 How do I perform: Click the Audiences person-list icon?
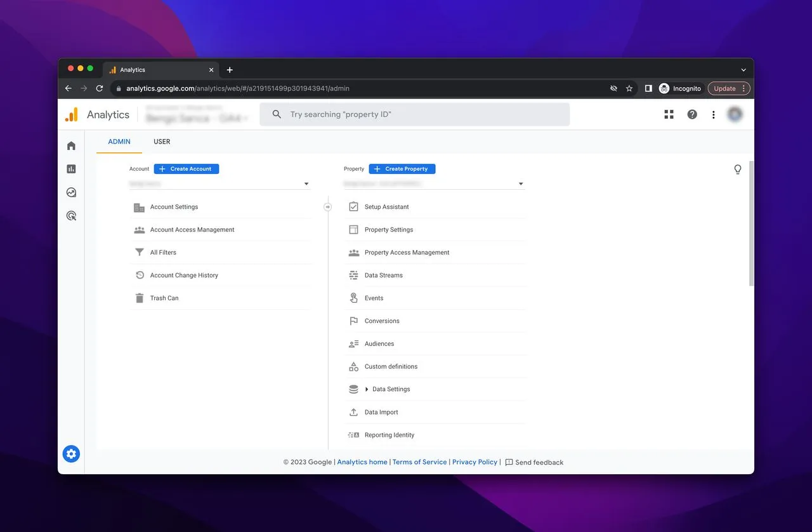tap(353, 344)
